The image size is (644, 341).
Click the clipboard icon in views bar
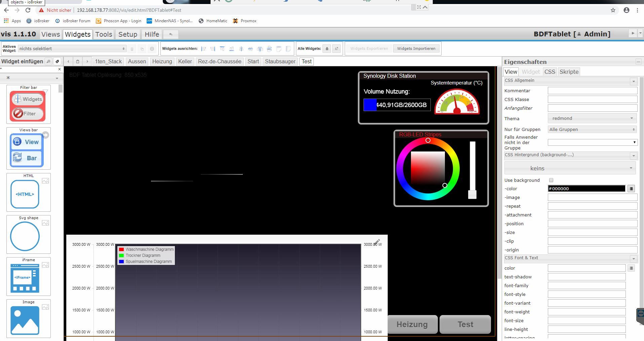tap(78, 62)
